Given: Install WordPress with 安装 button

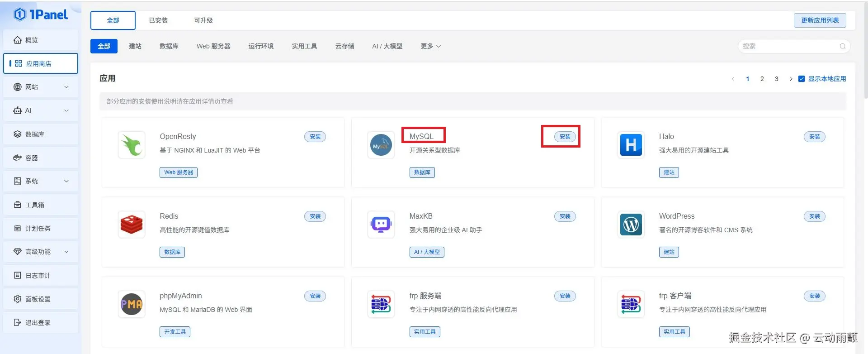Looking at the screenshot, I should 815,216.
